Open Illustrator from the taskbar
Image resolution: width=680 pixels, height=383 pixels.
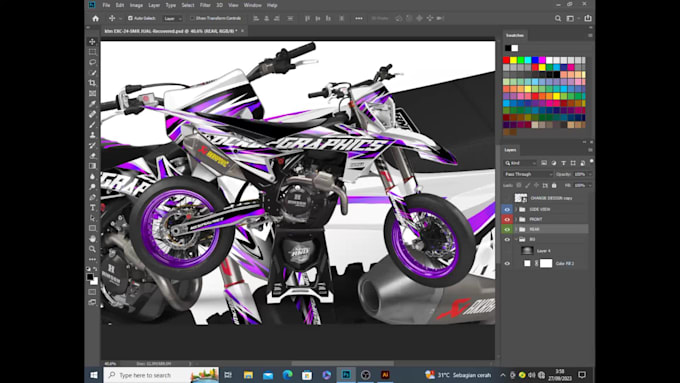tap(385, 375)
